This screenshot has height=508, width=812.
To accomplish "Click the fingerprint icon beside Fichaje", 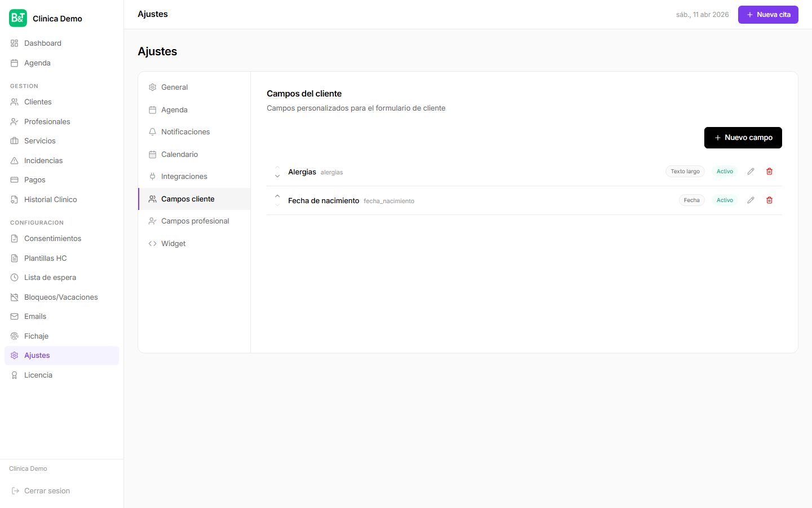I will [x=15, y=336].
